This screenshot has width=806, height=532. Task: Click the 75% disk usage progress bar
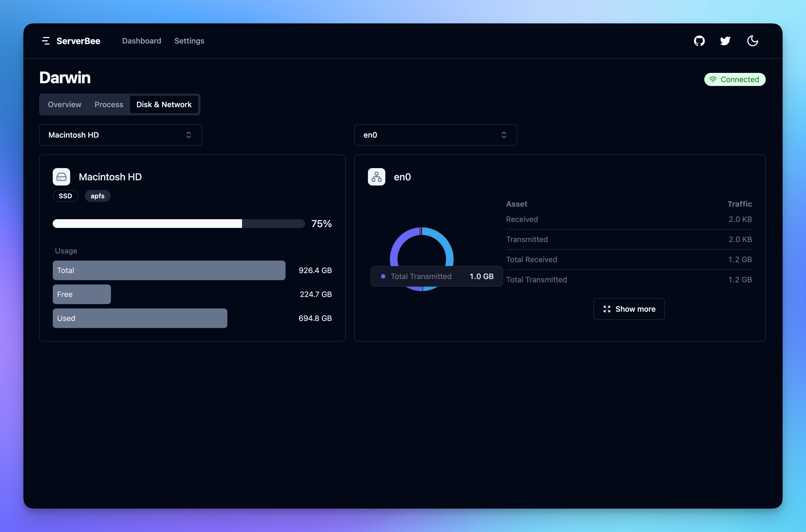[179, 224]
